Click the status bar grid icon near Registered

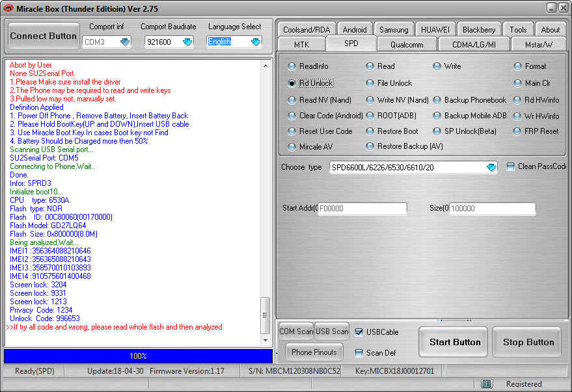[487, 384]
